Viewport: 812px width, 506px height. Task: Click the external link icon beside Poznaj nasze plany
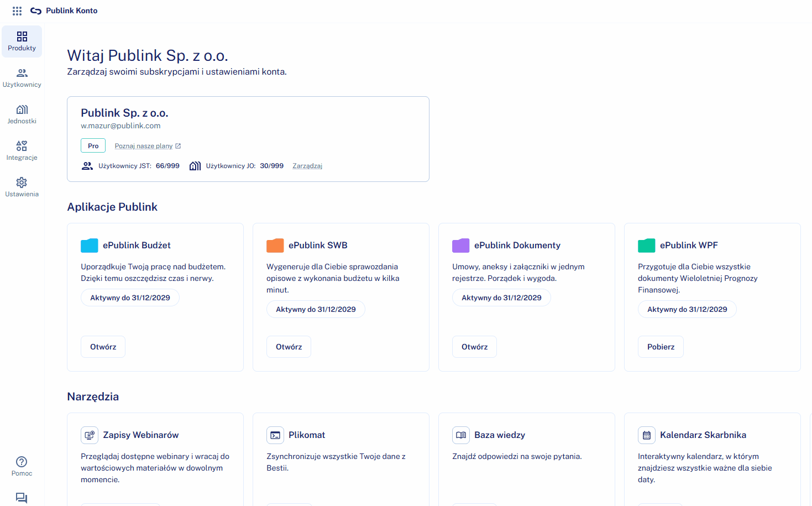pos(178,146)
